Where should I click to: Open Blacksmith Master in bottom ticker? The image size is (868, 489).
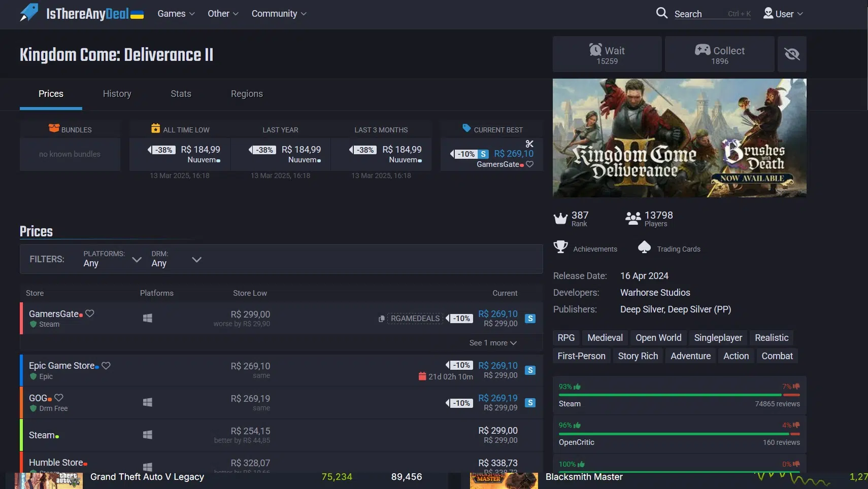[584, 477]
